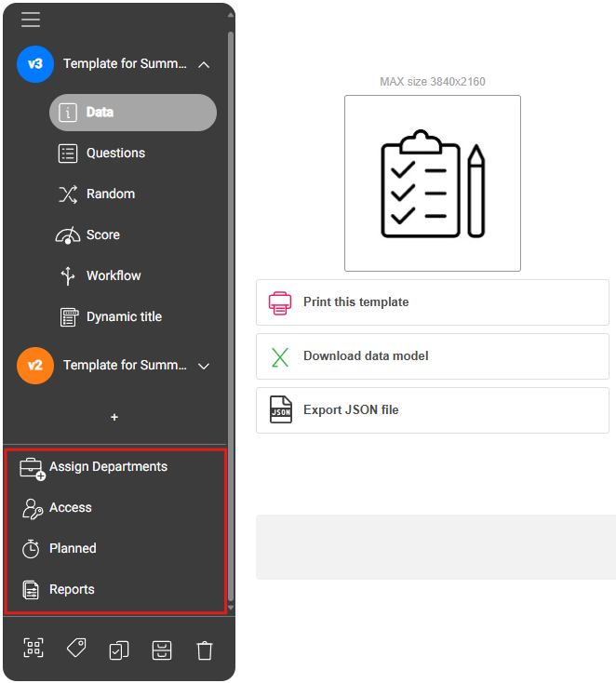Click the blue v3 version badge
The height and width of the screenshot is (683, 616).
pyautogui.click(x=34, y=64)
